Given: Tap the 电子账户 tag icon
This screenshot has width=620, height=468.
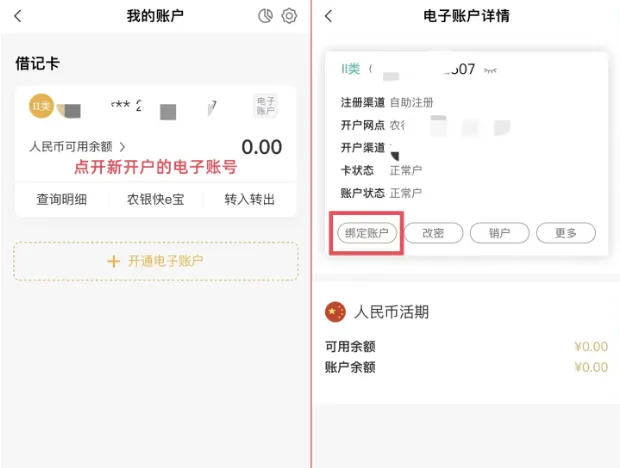Looking at the screenshot, I should [265, 106].
